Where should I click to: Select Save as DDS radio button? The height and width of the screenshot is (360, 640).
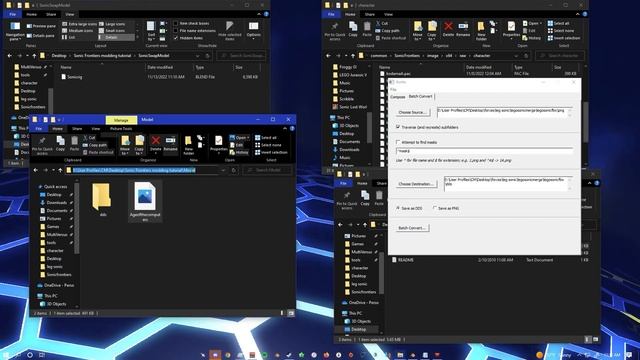tap(409, 208)
